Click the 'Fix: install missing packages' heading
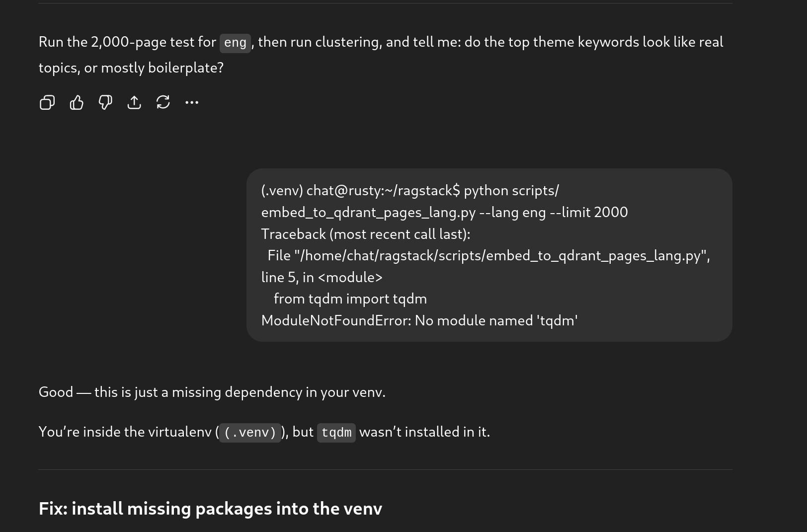The image size is (807, 532). [x=210, y=509]
